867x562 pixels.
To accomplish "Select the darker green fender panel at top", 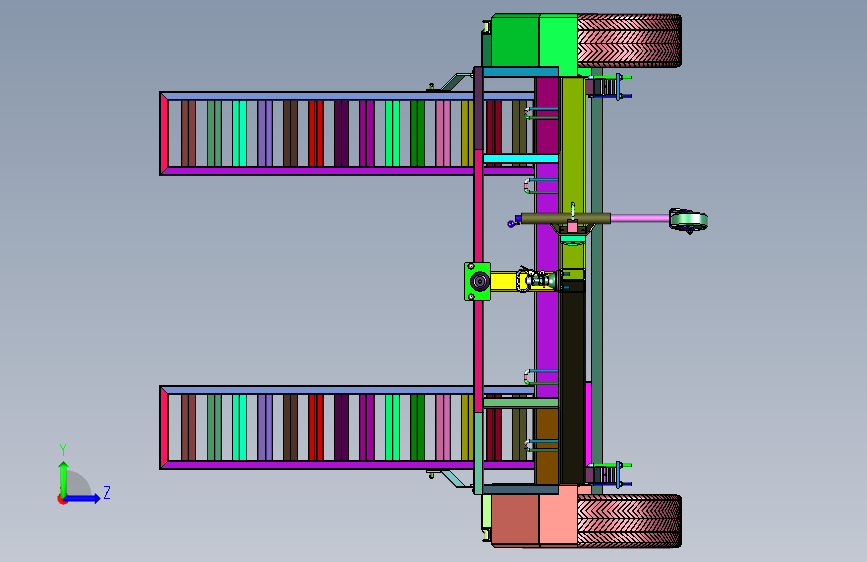I will [x=515, y=42].
